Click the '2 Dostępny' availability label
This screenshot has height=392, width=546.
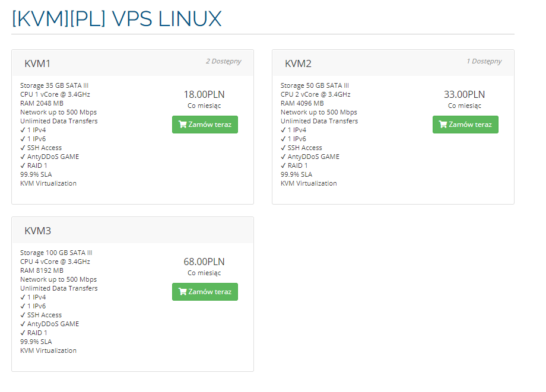pos(223,61)
